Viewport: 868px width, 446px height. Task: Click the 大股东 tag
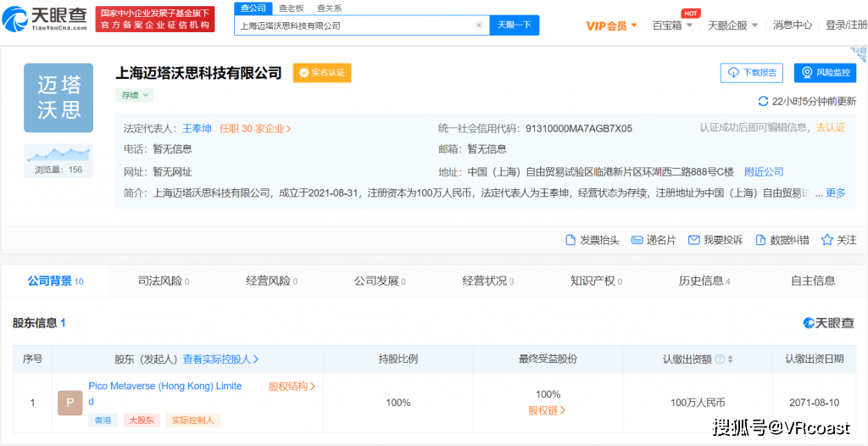[142, 421]
